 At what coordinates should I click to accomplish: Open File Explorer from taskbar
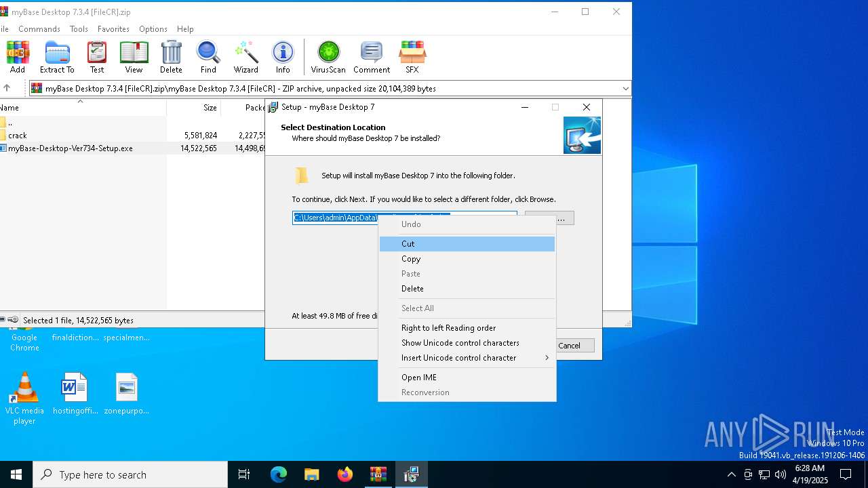(312, 474)
